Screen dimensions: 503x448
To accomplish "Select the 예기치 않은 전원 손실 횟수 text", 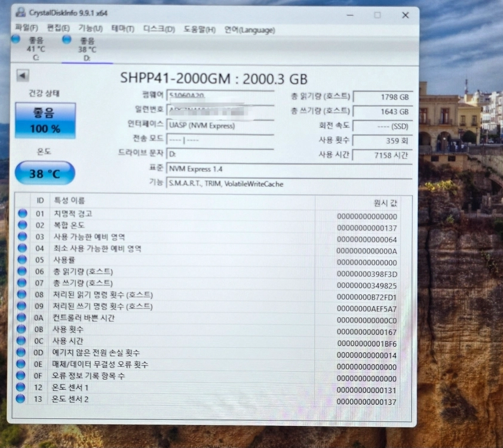I will (96, 352).
